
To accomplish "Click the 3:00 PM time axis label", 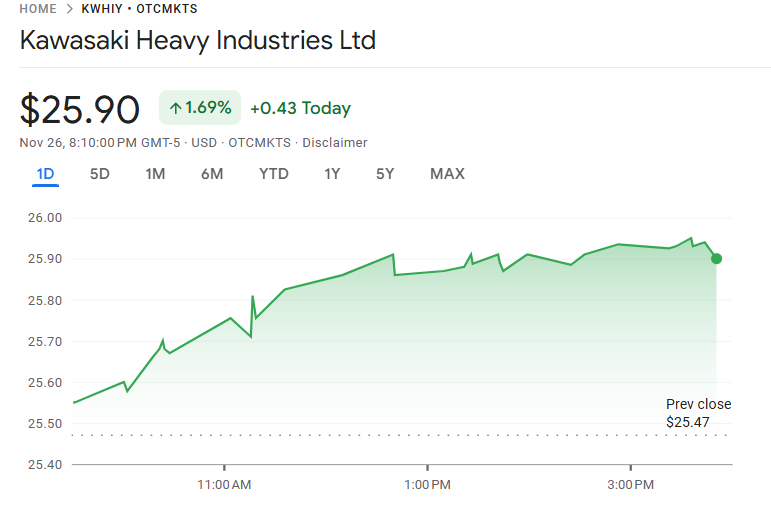I will pos(631,485).
